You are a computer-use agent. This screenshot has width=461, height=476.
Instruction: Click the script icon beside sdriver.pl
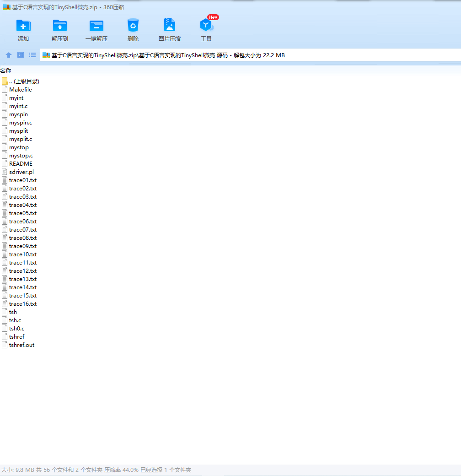click(5, 172)
